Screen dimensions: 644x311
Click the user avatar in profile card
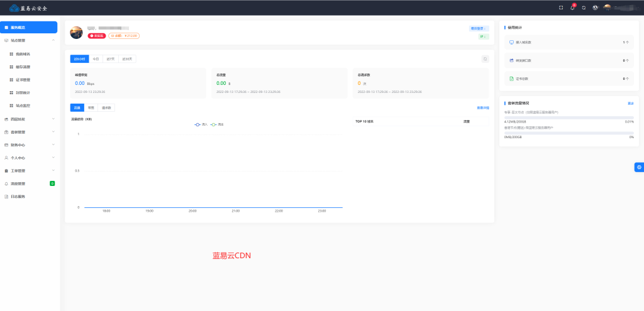76,33
